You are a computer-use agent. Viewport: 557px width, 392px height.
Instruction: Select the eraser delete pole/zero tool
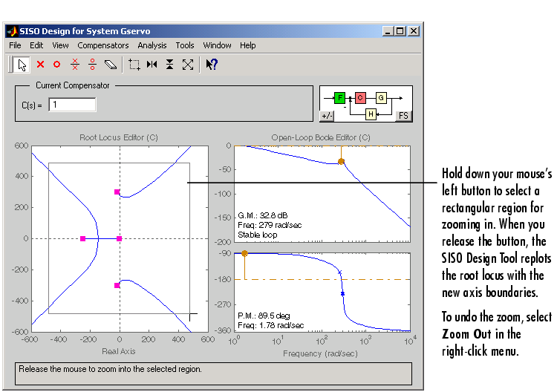[111, 65]
